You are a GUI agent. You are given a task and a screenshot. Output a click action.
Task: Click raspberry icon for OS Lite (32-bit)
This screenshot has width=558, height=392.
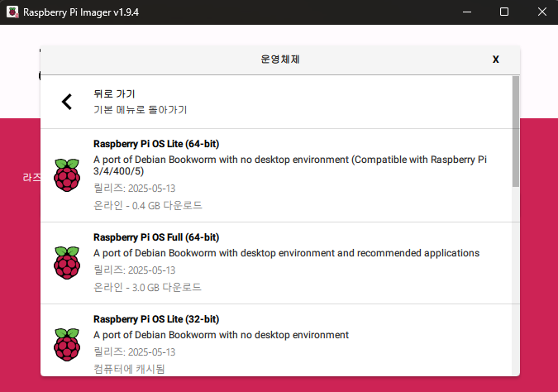point(67,345)
